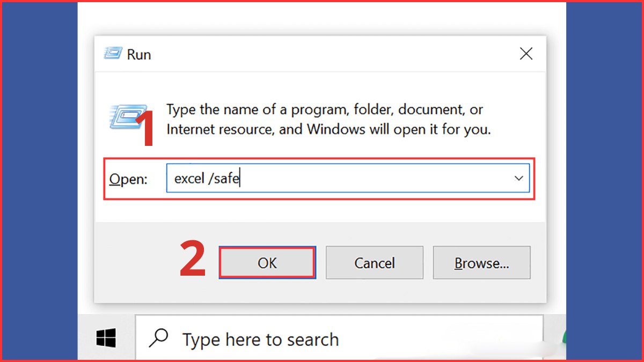
Task: Click the 'Run' title text
Action: pyautogui.click(x=139, y=54)
